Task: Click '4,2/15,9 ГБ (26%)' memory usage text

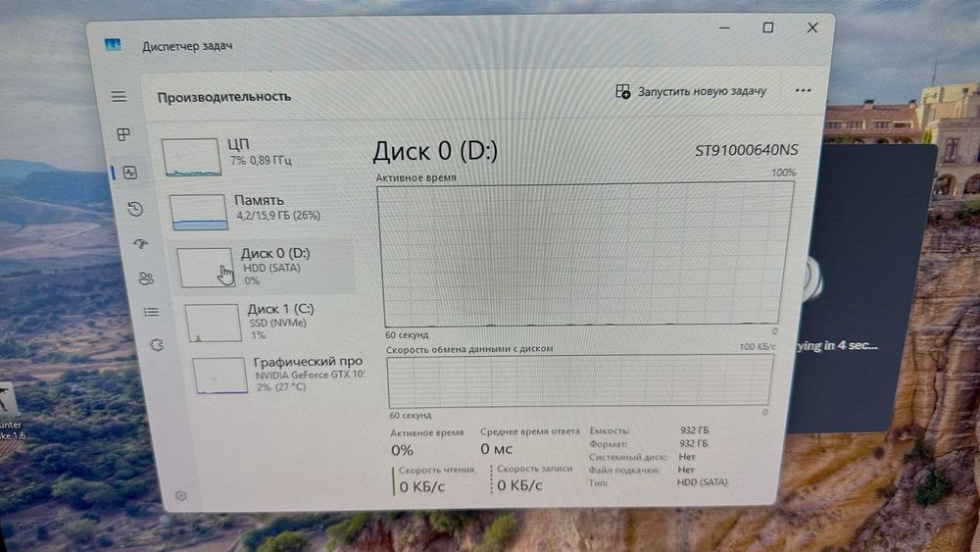Action: click(278, 215)
